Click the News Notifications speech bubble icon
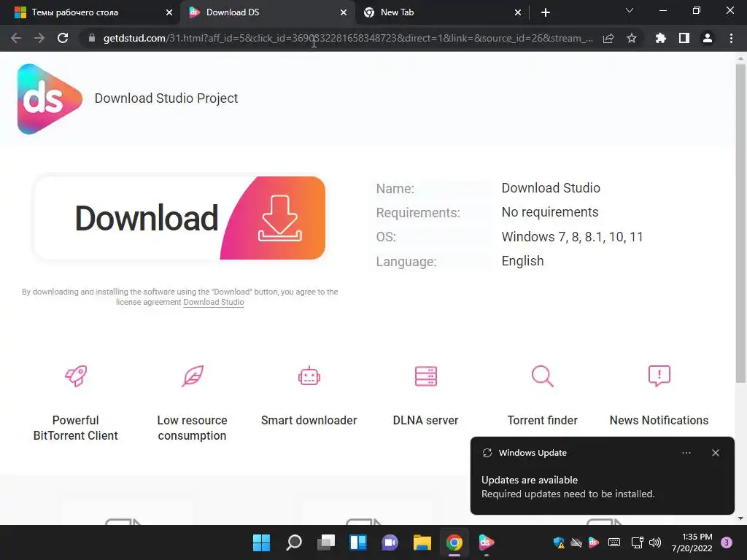Screen dimensions: 747x560 [x=659, y=376]
